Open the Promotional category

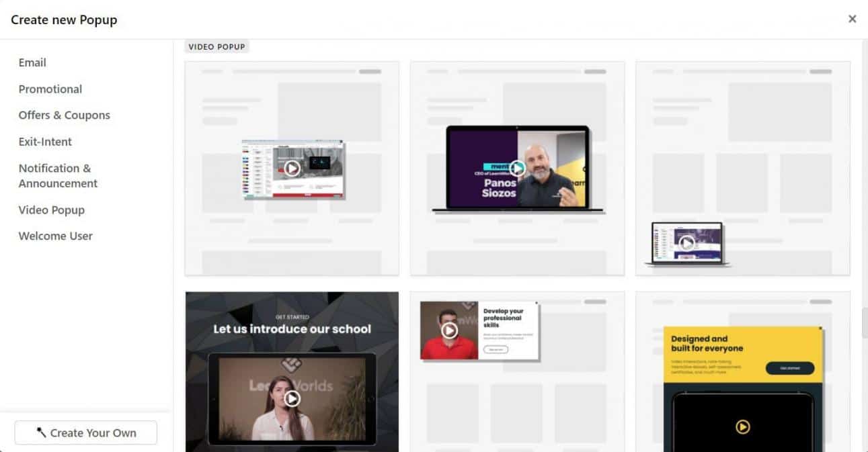tap(50, 89)
